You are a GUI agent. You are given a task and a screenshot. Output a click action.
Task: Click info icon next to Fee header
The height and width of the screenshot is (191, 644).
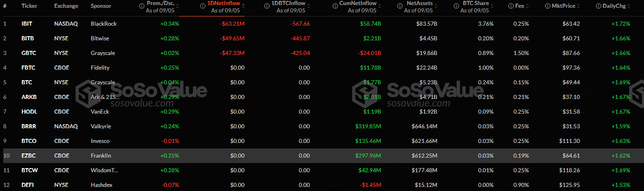[511, 6]
